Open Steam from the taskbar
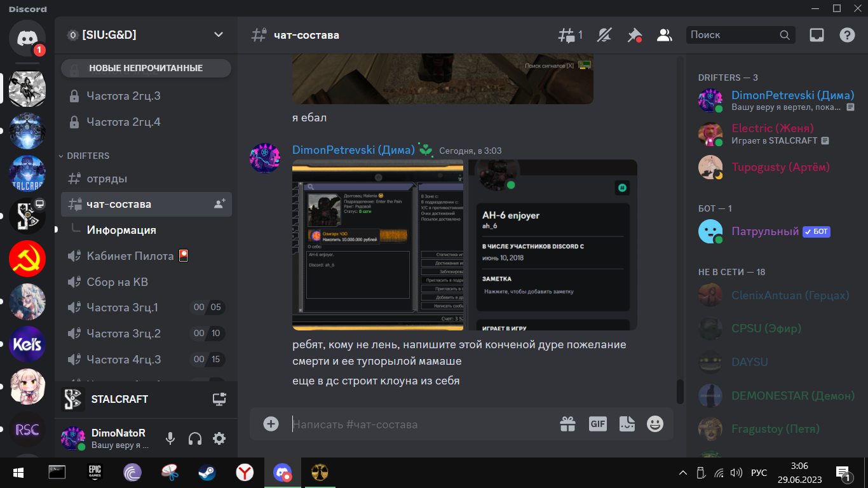Screen dimensions: 868x488 (x=207, y=473)
